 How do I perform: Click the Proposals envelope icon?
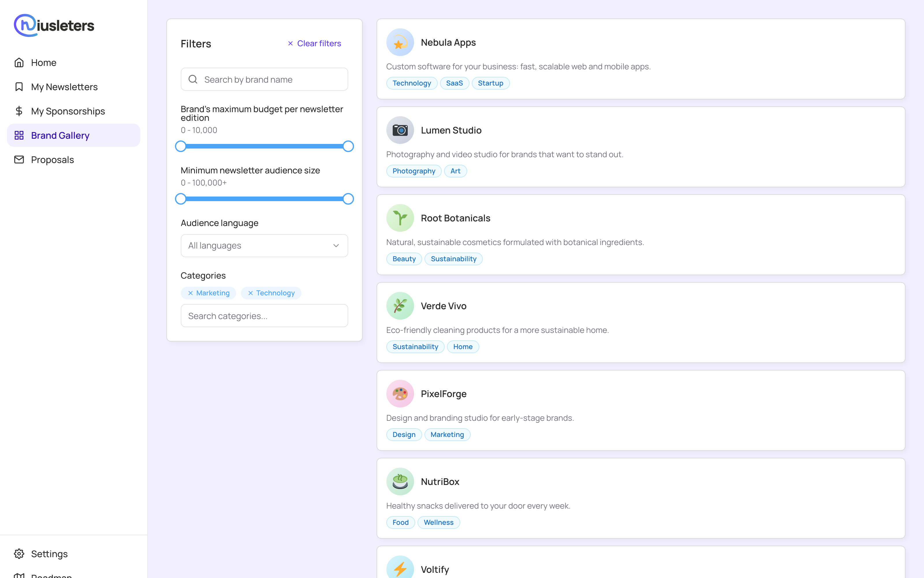point(19,160)
